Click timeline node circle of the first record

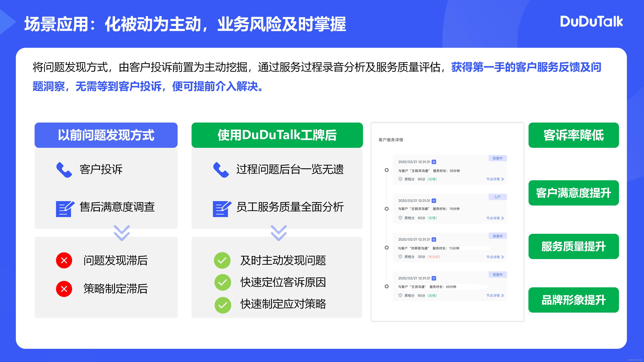click(387, 170)
